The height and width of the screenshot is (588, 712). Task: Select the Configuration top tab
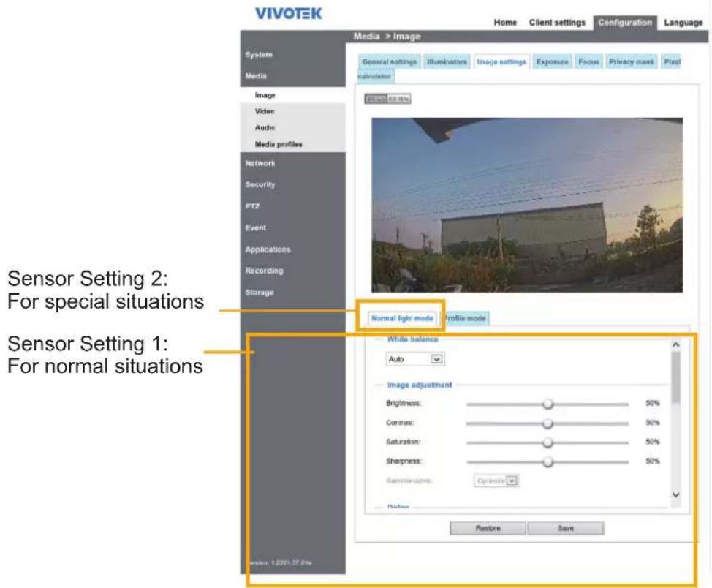(x=625, y=22)
